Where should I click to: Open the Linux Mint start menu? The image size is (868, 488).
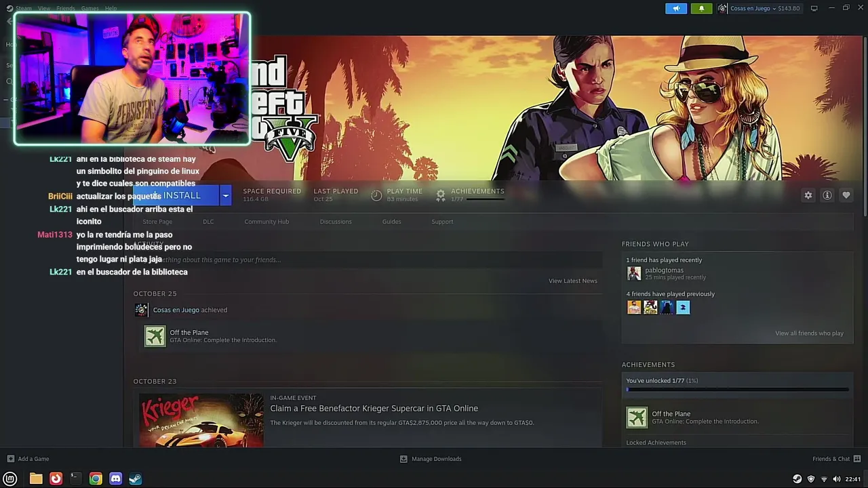pos(10,479)
